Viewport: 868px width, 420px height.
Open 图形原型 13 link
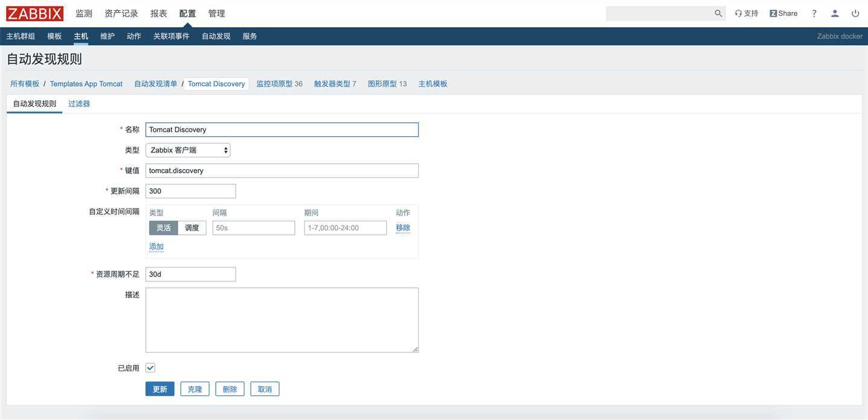387,84
